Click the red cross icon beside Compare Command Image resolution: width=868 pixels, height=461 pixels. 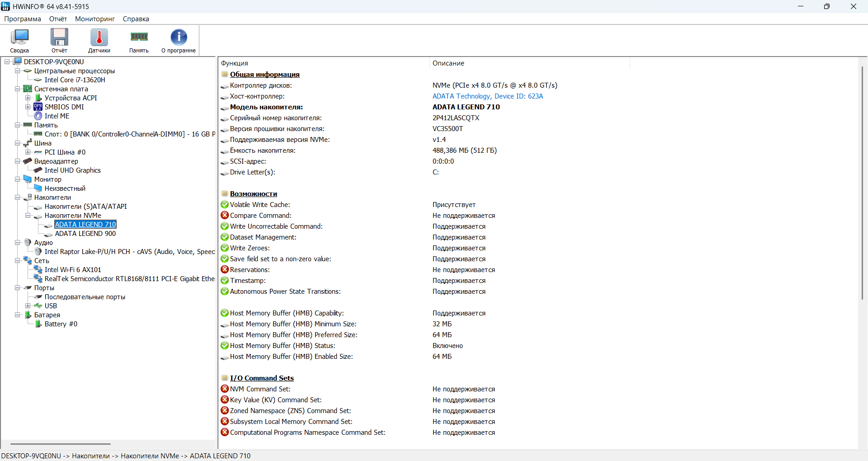click(225, 215)
